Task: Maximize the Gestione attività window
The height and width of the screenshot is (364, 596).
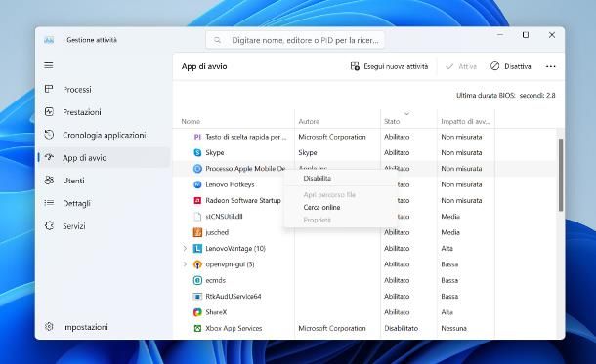Action: 526,35
